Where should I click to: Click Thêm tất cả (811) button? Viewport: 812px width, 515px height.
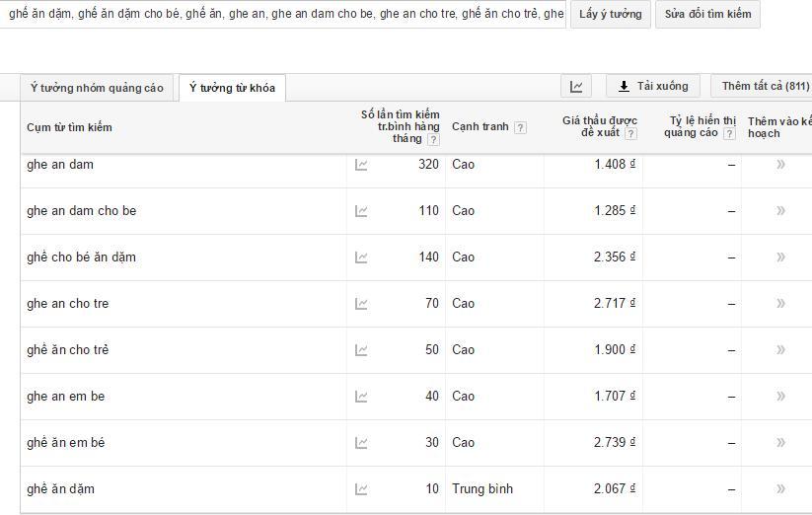coord(763,87)
